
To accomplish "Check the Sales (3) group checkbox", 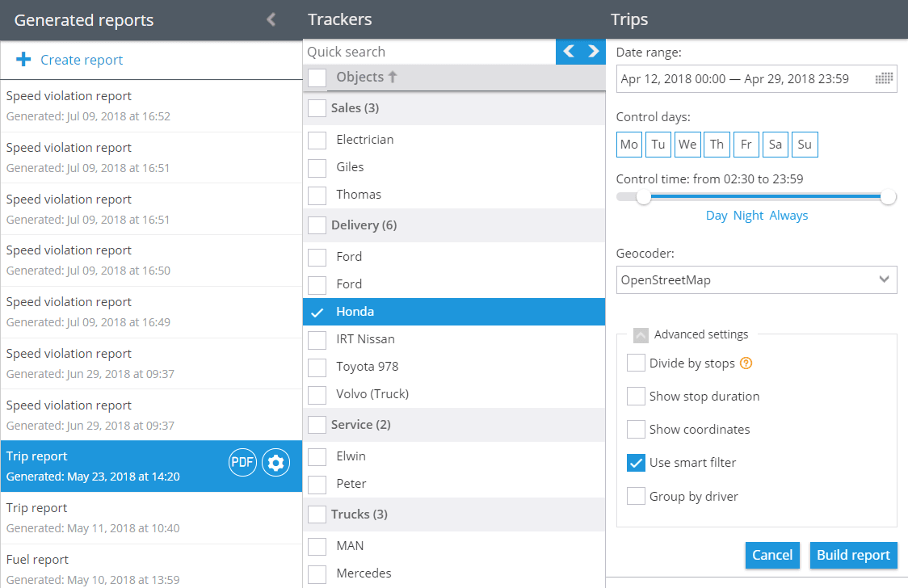I will point(317,108).
